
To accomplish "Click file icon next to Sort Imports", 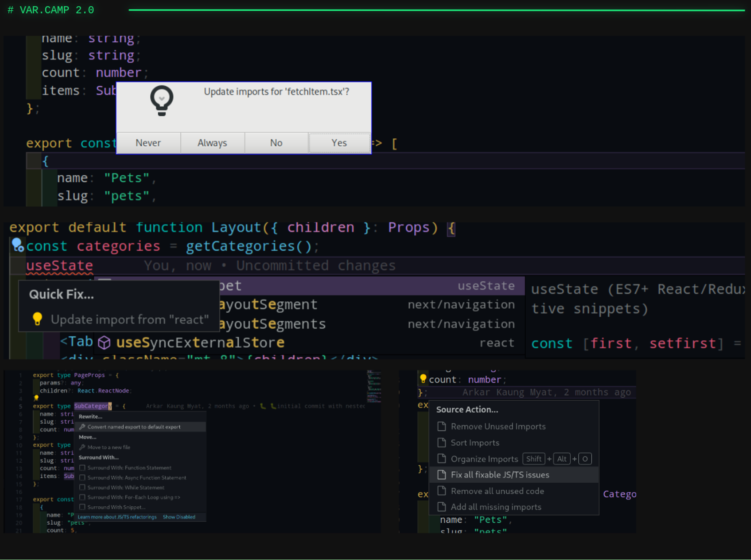I will click(442, 443).
